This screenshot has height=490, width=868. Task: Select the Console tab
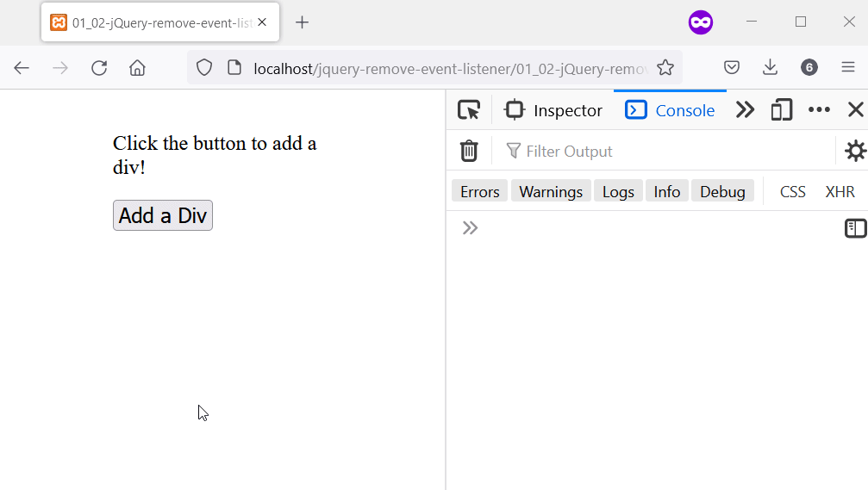pyautogui.click(x=671, y=110)
